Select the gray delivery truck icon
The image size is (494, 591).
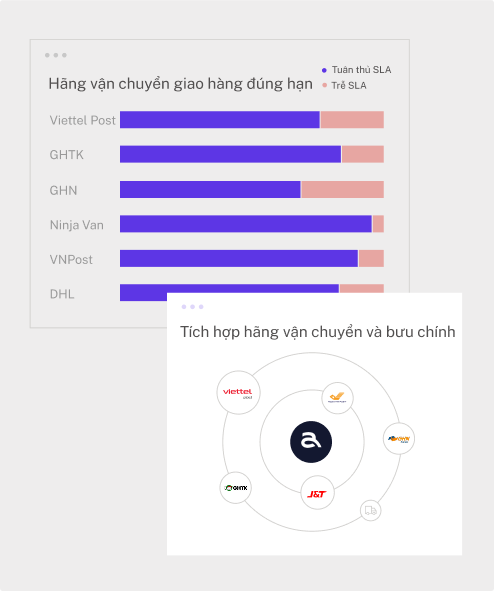370,510
